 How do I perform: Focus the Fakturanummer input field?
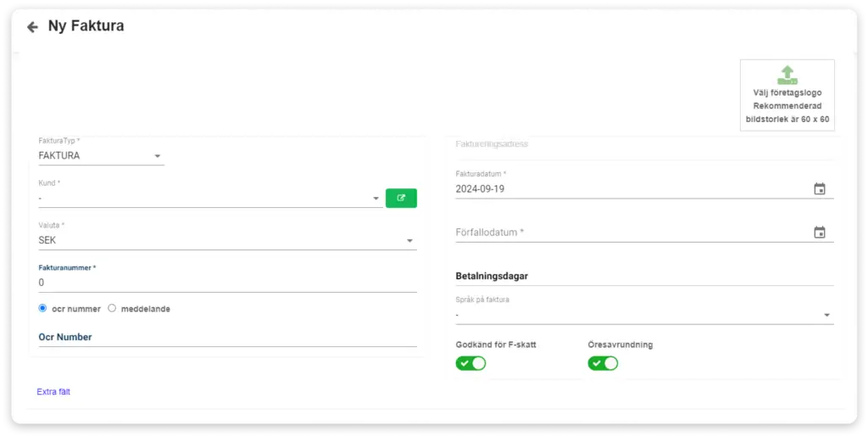pyautogui.click(x=227, y=283)
